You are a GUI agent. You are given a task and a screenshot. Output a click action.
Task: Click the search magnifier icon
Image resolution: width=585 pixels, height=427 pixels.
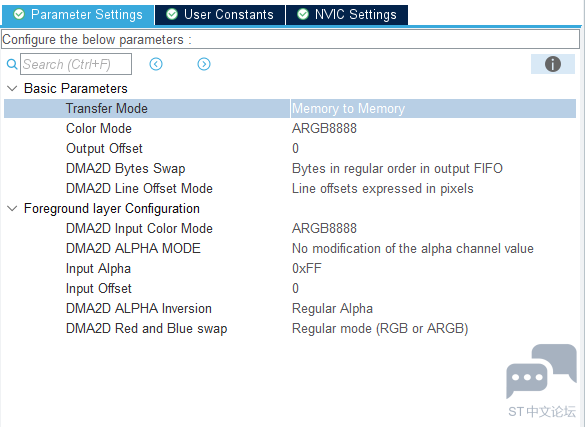click(x=12, y=64)
